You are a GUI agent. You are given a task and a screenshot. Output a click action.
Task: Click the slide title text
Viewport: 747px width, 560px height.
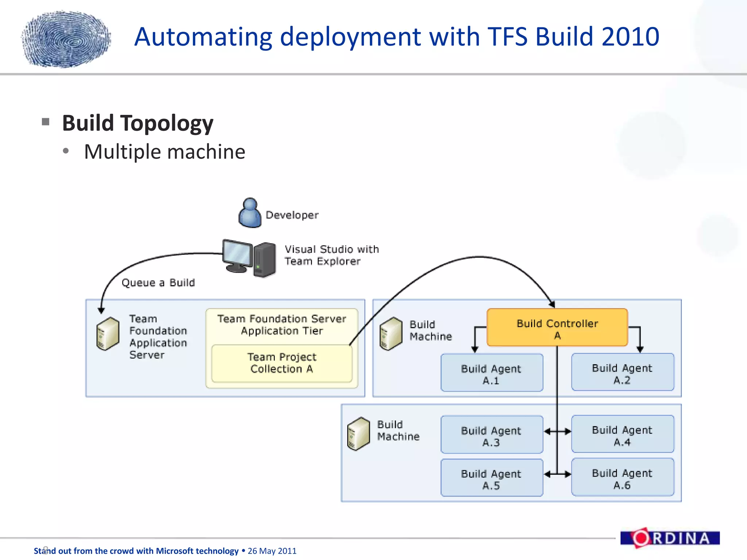coord(396,37)
